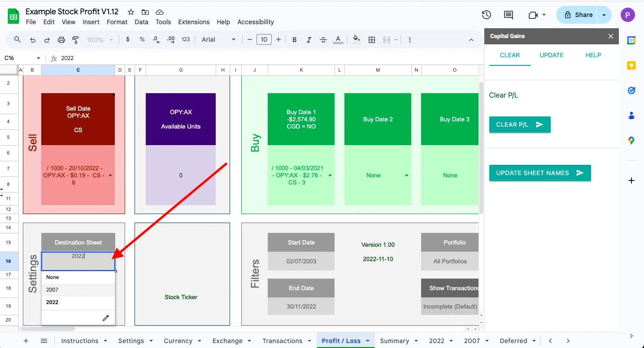Click the UPDATE SHEET NAMES button
Image resolution: width=644 pixels, height=348 pixels.
(540, 173)
